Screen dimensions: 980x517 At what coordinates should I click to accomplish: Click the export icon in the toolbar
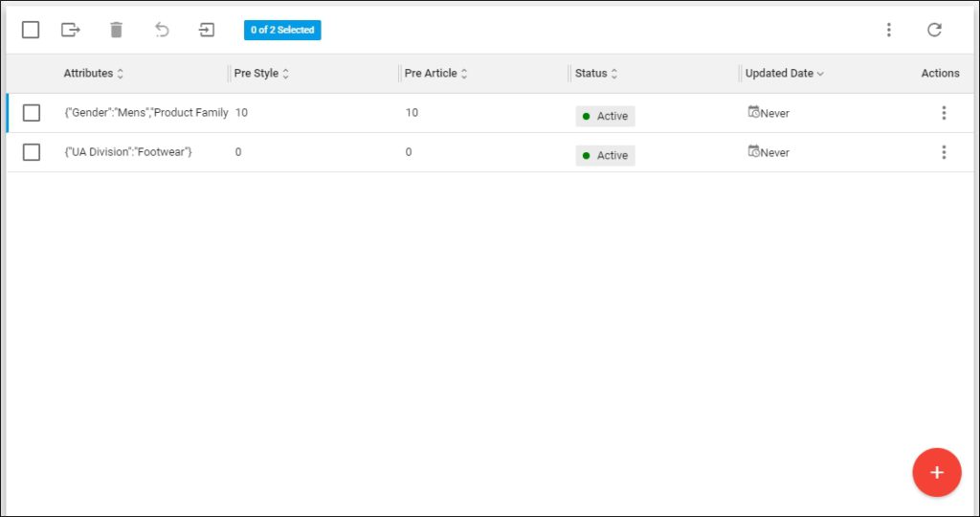(x=70, y=30)
